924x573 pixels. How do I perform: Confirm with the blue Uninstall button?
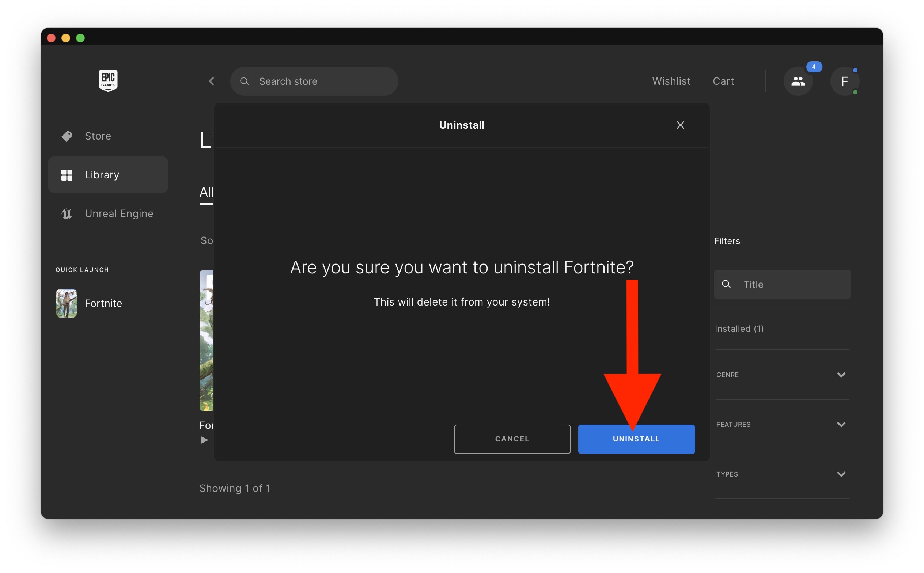click(x=636, y=439)
